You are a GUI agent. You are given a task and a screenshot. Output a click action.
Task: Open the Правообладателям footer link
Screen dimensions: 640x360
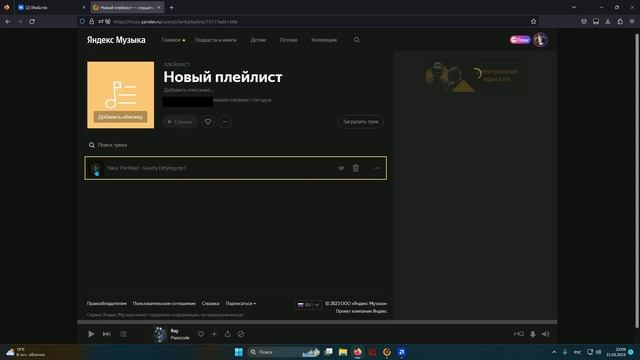pos(107,303)
